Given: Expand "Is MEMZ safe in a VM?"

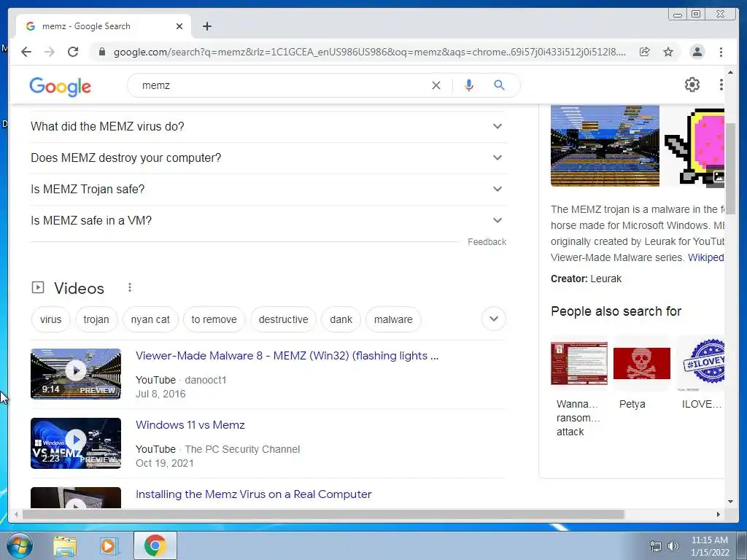Looking at the screenshot, I should click(x=268, y=221).
